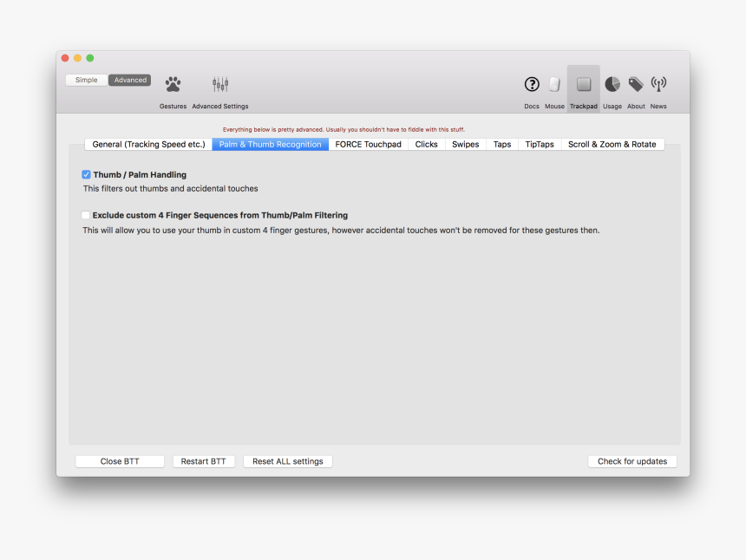Disable Thumb / Palm Handling
Image resolution: width=746 pixels, height=560 pixels.
click(86, 174)
